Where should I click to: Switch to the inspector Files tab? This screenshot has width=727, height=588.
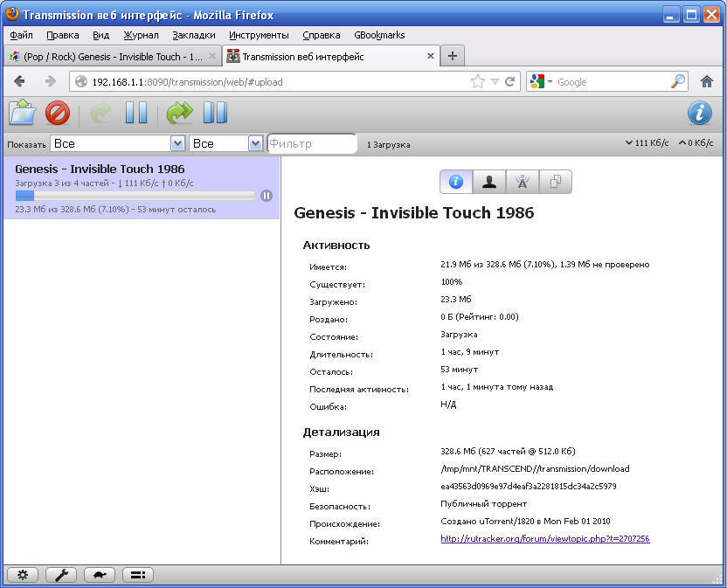(x=556, y=182)
